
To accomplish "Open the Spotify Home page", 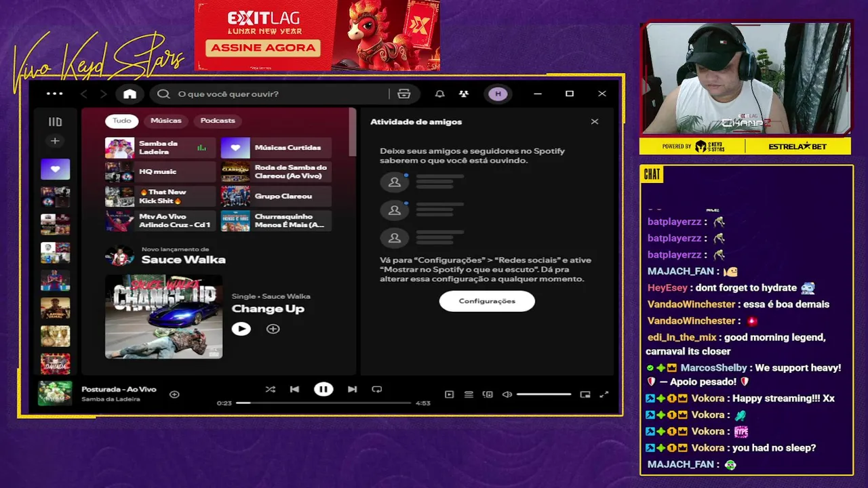I will [x=130, y=94].
